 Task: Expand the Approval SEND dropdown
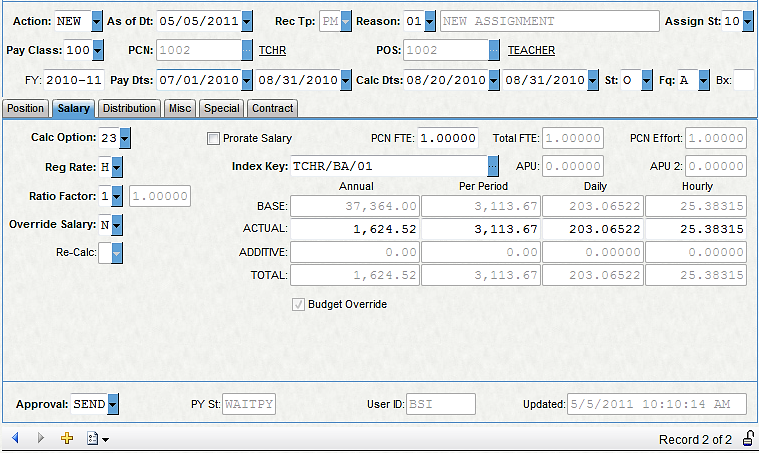point(112,405)
